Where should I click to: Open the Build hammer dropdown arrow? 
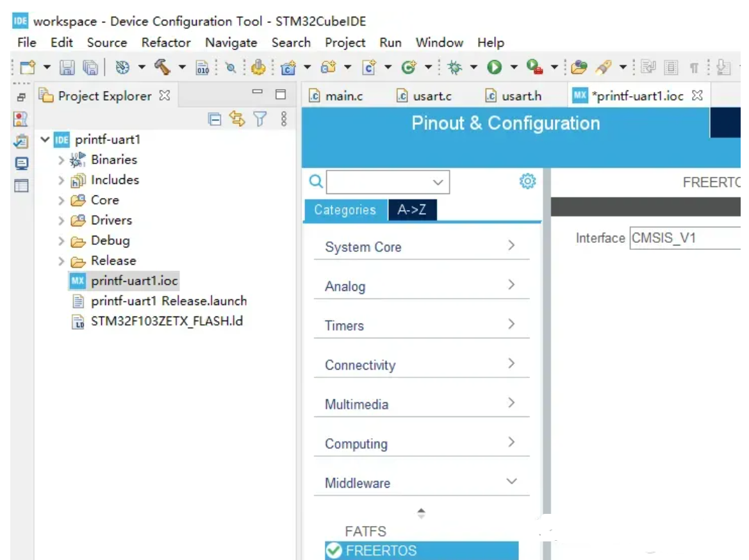point(182,67)
